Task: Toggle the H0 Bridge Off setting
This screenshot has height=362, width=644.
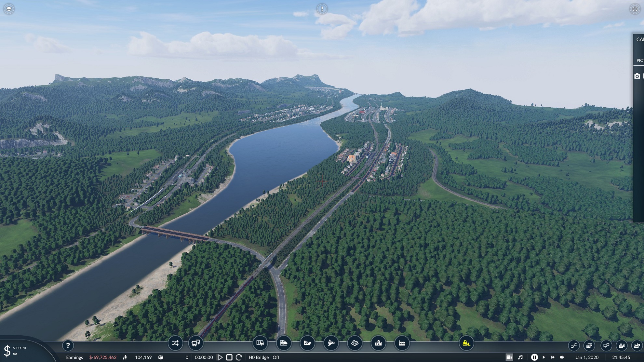Action: pos(264,357)
